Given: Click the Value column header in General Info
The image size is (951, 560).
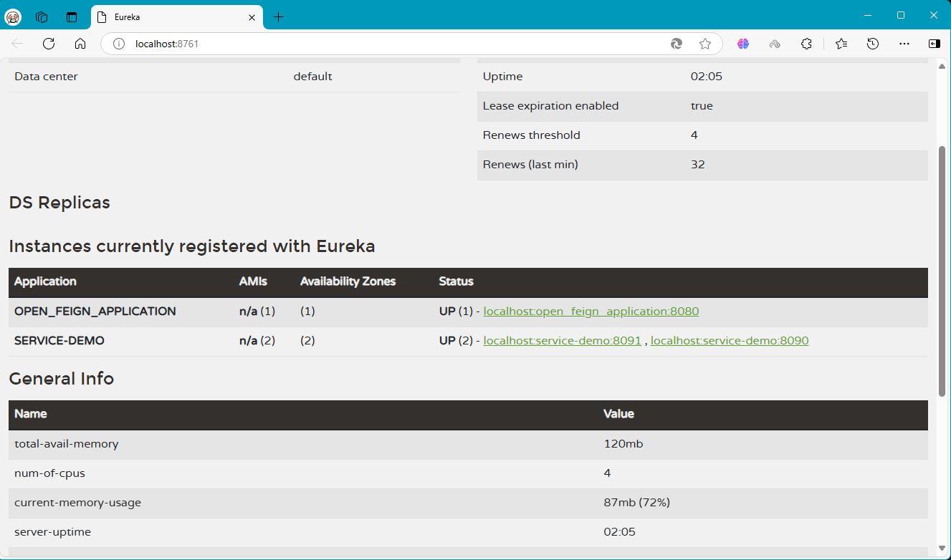Looking at the screenshot, I should [619, 414].
